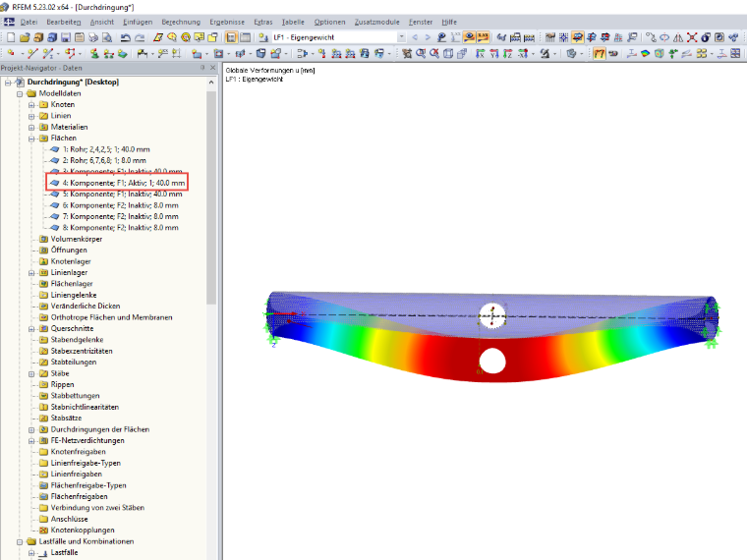747x560 pixels.
Task: Click the New model icon
Action: [x=11, y=37]
